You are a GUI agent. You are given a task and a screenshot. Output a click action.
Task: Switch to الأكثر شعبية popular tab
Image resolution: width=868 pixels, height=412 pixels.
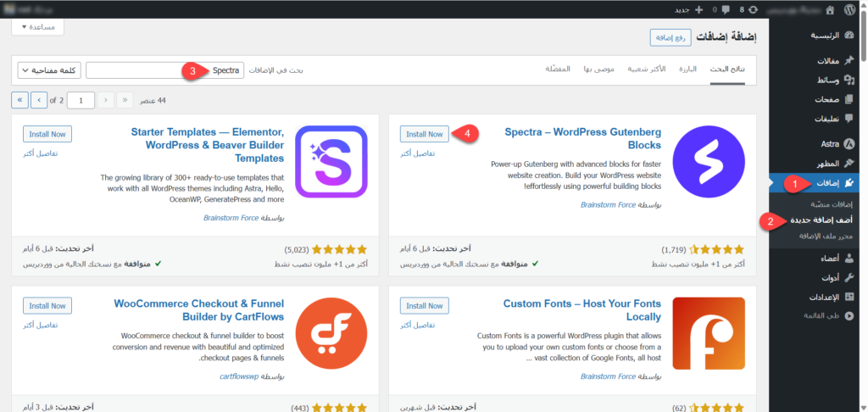click(x=647, y=70)
